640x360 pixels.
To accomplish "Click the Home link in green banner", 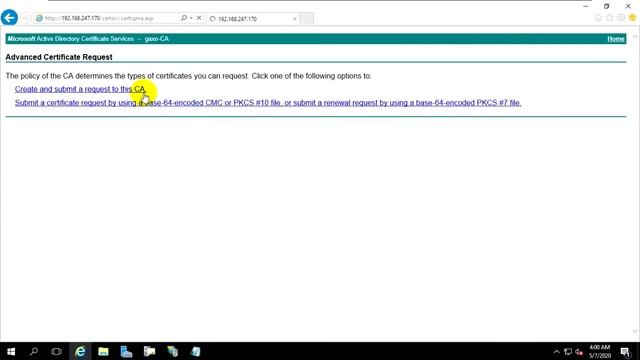I will click(616, 39).
